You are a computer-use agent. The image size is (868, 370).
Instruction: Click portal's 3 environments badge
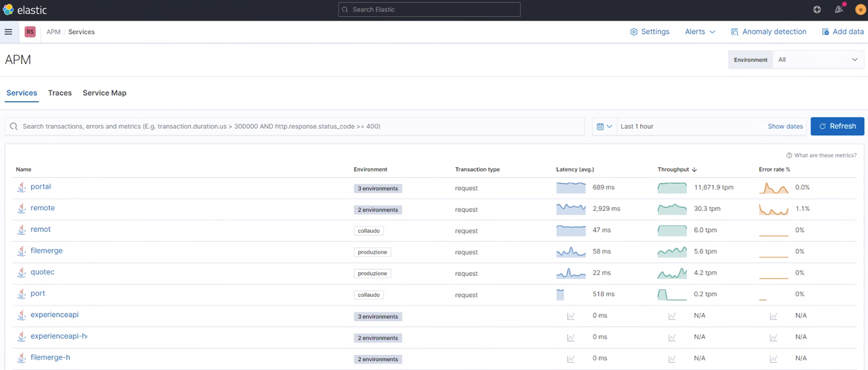[378, 188]
